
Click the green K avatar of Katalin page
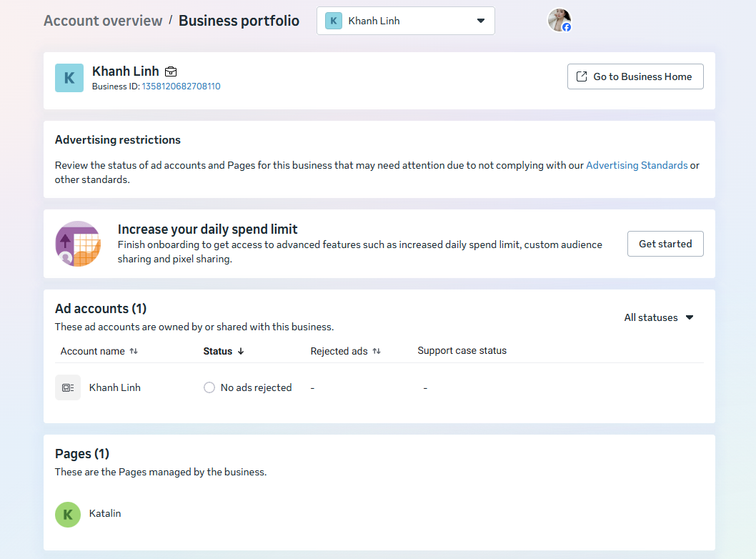(x=68, y=514)
